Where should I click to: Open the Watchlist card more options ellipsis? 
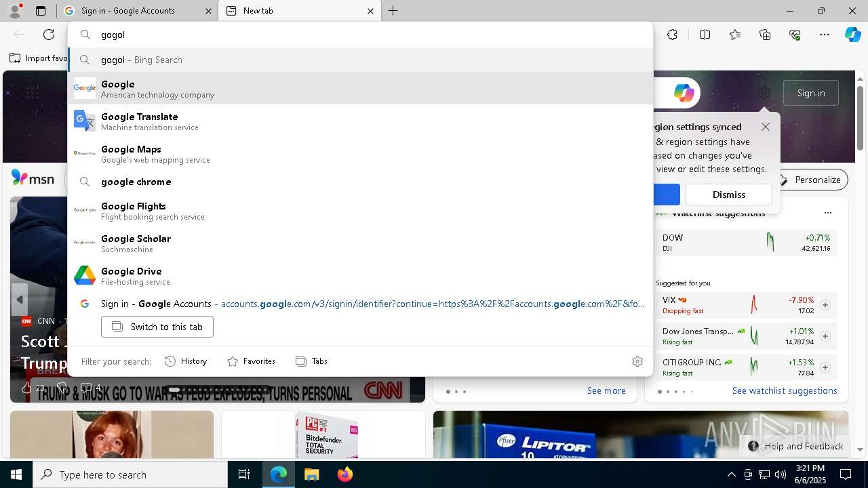click(827, 213)
